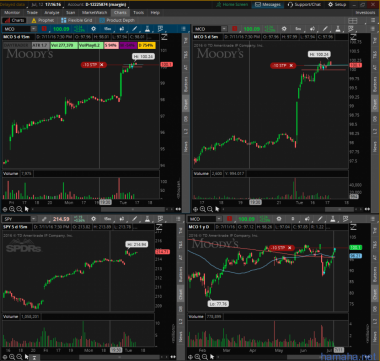The width and height of the screenshot is (380, 361).
Task: Select pointer cursor tool under SPY chart
Action: tap(27, 357)
